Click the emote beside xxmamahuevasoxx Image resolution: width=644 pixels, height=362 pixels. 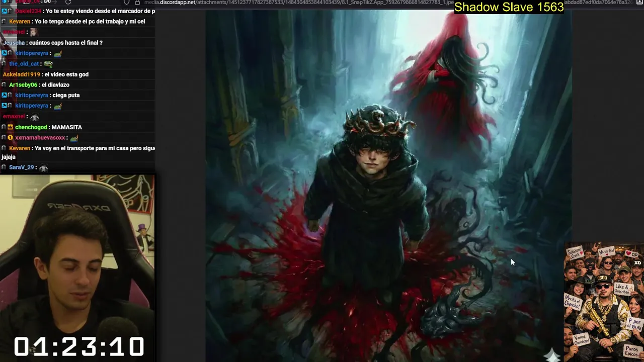[74, 138]
